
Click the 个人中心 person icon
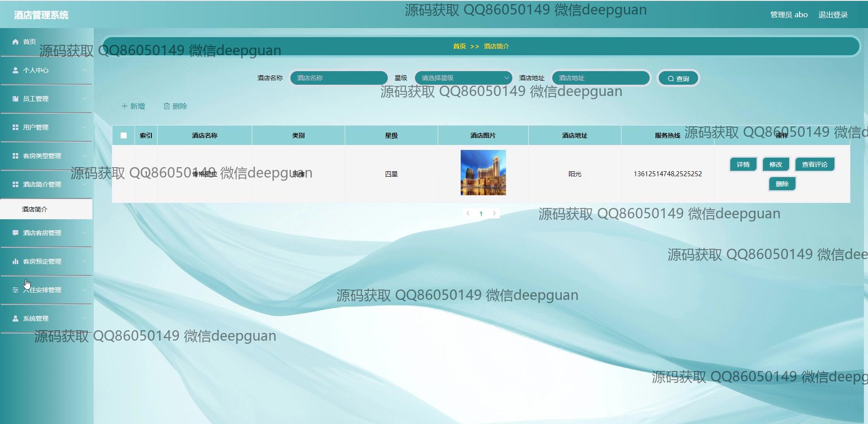coord(15,70)
